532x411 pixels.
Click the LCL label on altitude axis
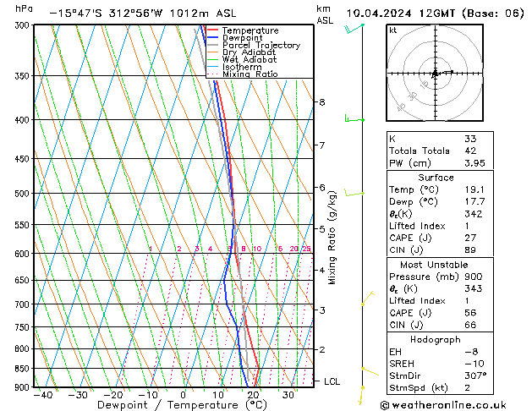tap(332, 381)
